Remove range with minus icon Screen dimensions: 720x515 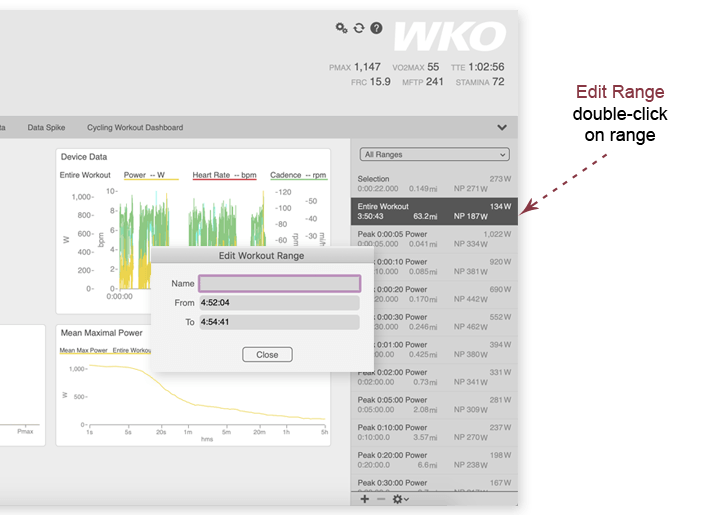[381, 499]
